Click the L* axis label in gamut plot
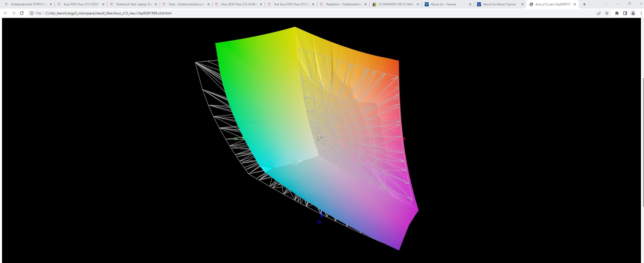The height and width of the screenshot is (263, 644). [x=320, y=138]
